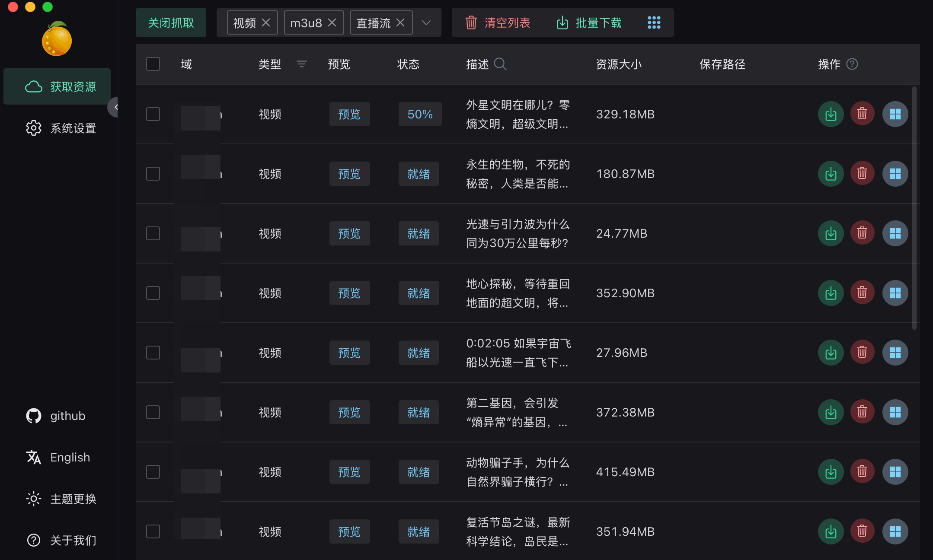This screenshot has height=560, width=933.
Task: Select checkbox of 地心探秘 row
Action: click(x=153, y=293)
